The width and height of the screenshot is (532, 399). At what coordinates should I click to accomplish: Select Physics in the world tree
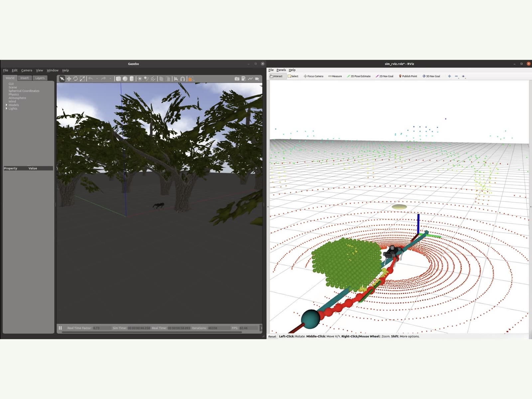point(14,94)
